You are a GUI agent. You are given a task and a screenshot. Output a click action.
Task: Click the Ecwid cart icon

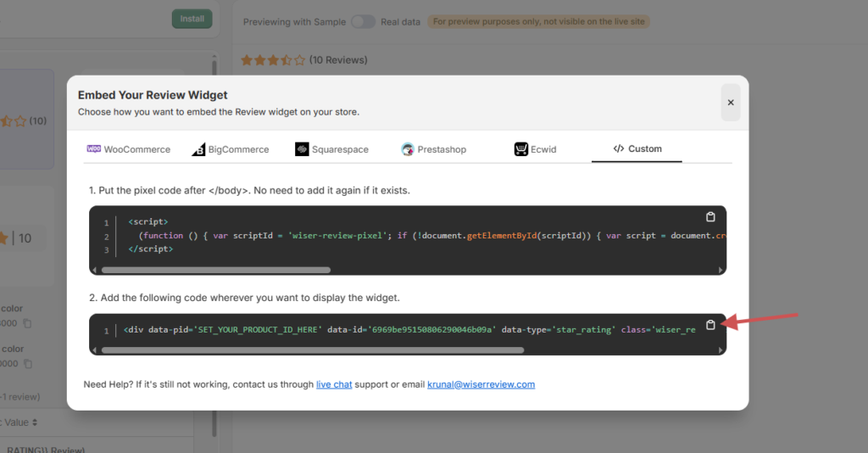click(x=521, y=149)
